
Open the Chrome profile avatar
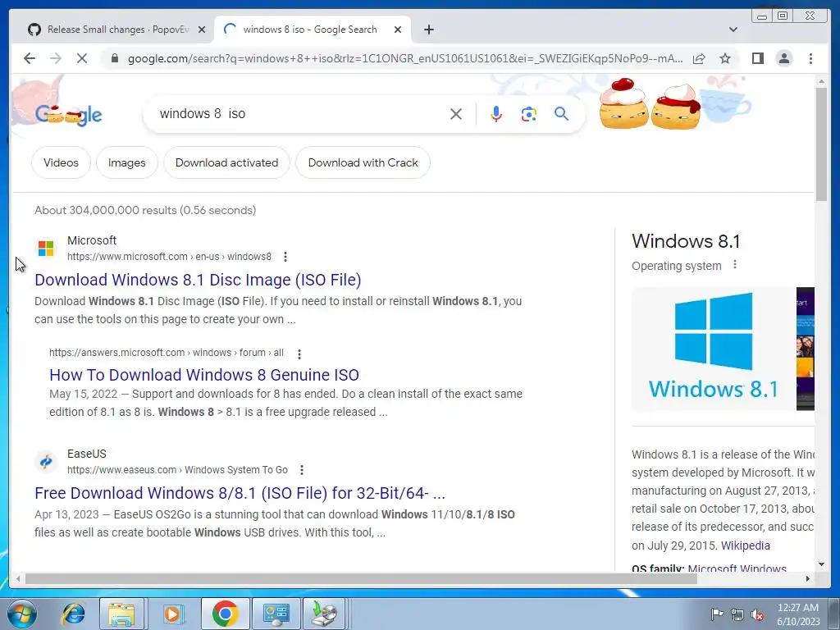(783, 58)
